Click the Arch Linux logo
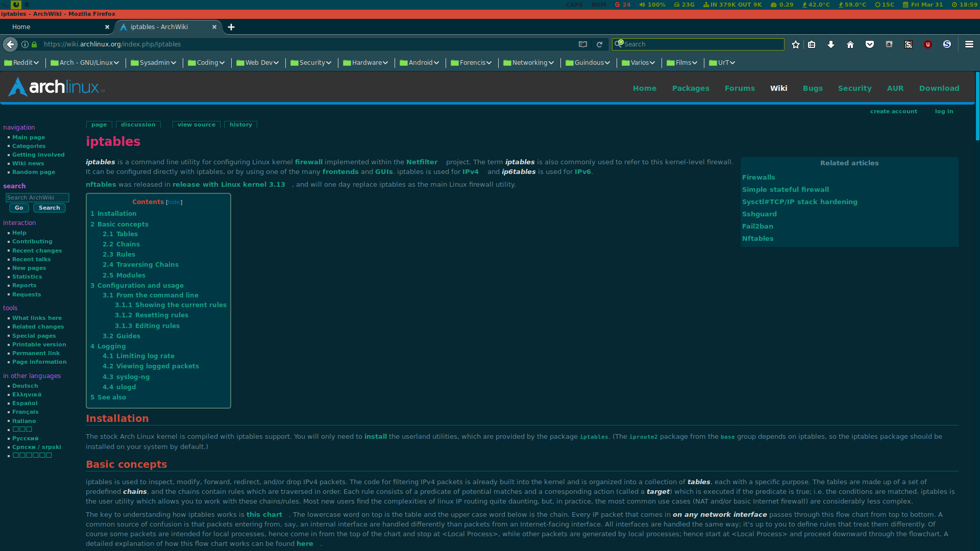Screen dimensions: 980x551 pyautogui.click(x=55, y=87)
